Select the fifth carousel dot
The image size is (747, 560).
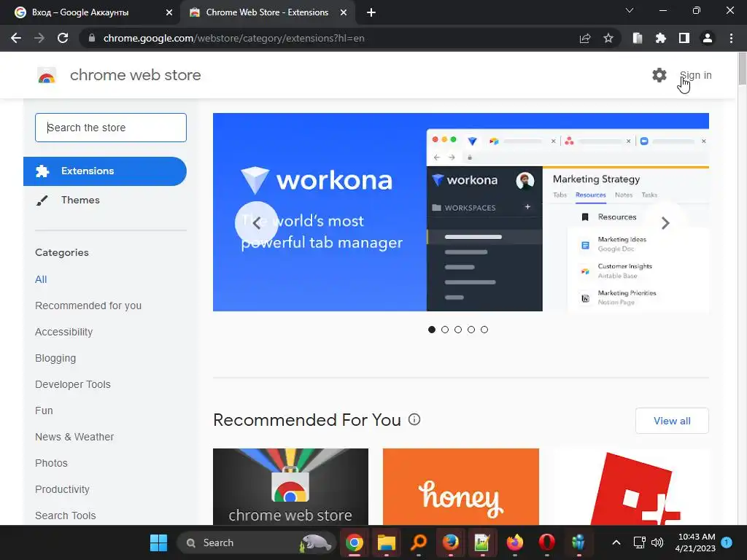tap(484, 330)
